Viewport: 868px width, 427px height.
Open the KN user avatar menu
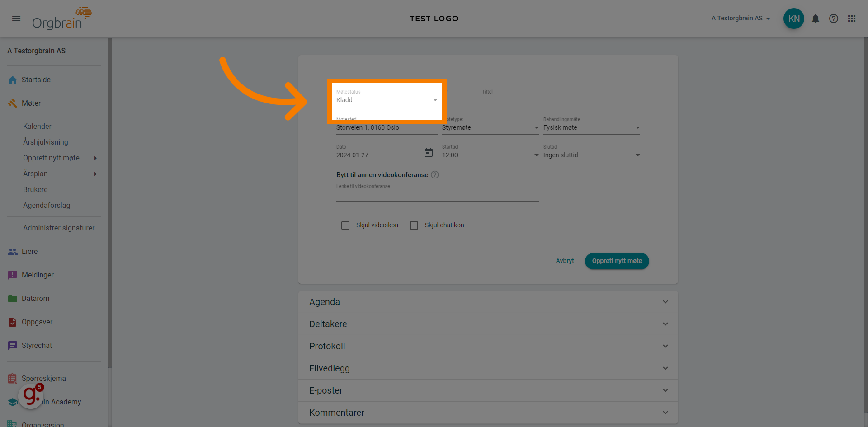pyautogui.click(x=793, y=19)
